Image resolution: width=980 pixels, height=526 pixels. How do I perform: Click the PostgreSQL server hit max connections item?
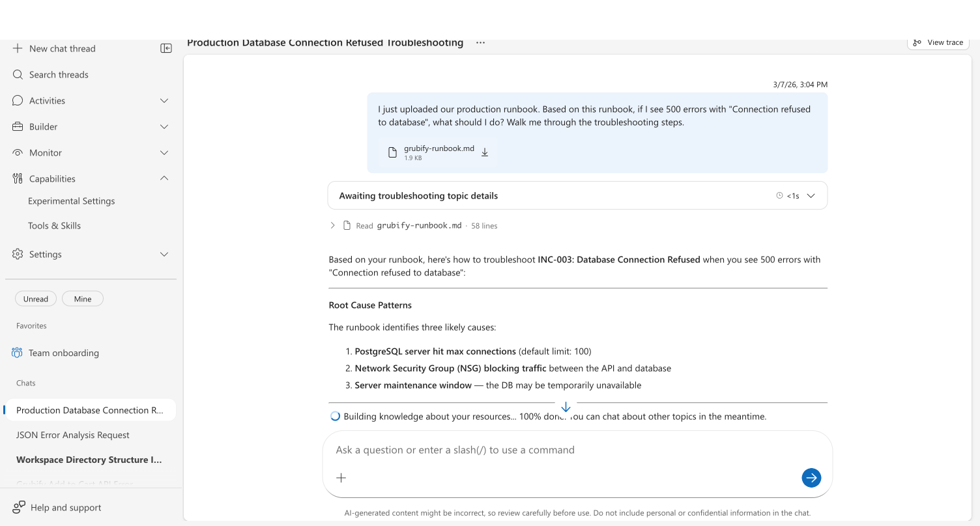pos(435,352)
